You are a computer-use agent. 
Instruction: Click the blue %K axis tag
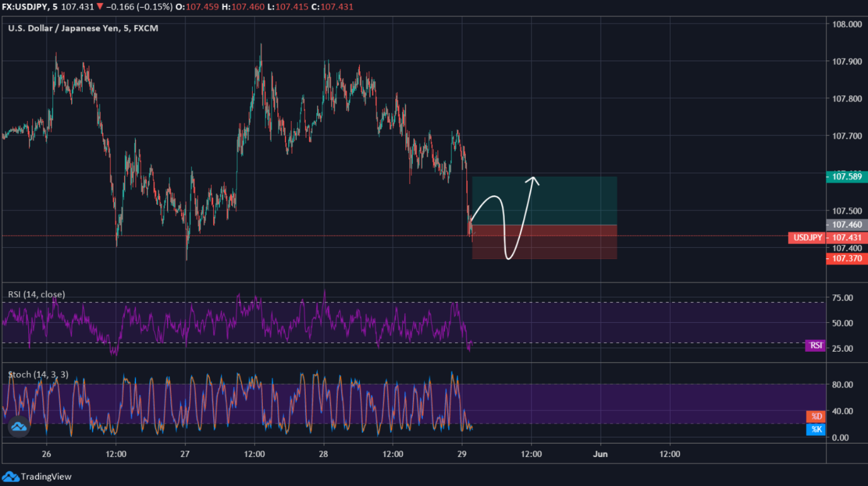pos(816,429)
